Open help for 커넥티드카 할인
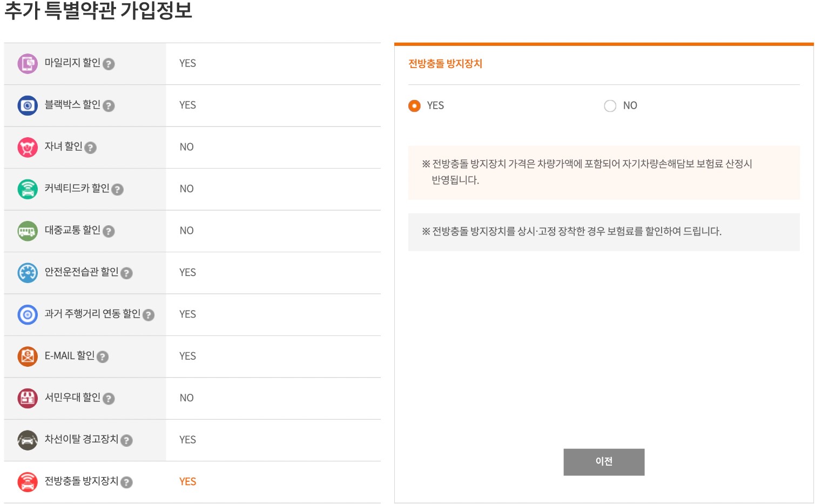The height and width of the screenshot is (504, 815). (x=118, y=190)
